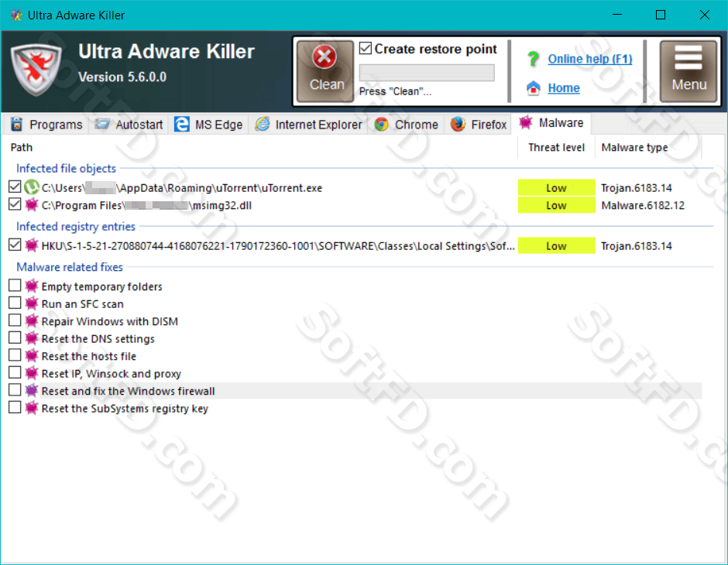
Task: Open the hamburger Menu button
Action: 689,70
